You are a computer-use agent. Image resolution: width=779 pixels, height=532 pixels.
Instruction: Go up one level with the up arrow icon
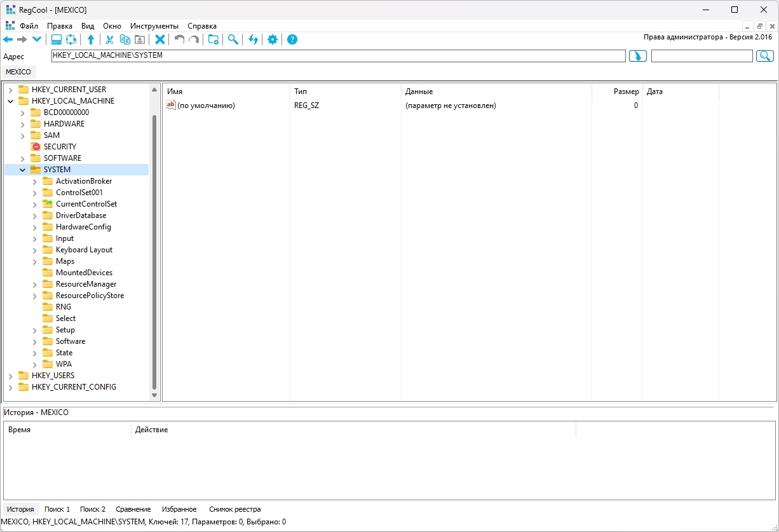tap(91, 39)
